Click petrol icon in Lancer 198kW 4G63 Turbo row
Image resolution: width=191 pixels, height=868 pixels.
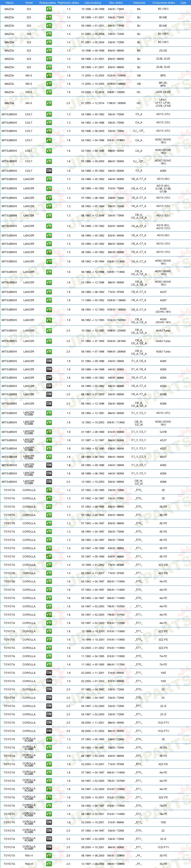click(49, 352)
